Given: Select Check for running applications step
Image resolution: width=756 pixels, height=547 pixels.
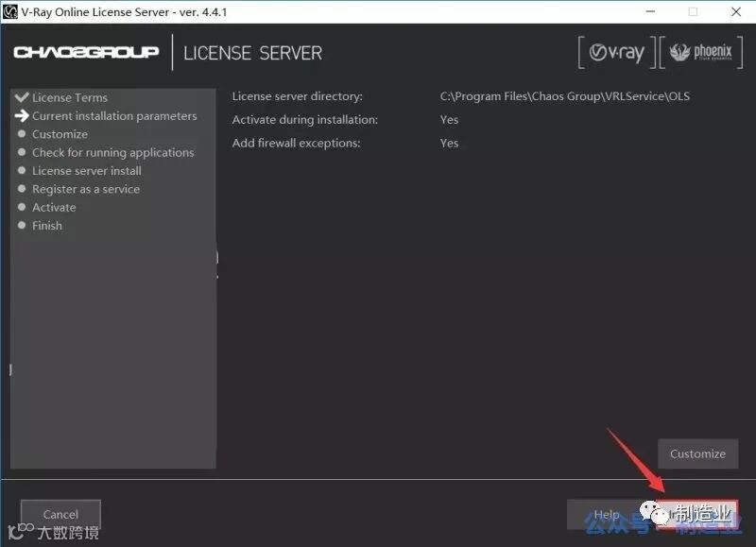Looking at the screenshot, I should pos(112,153).
